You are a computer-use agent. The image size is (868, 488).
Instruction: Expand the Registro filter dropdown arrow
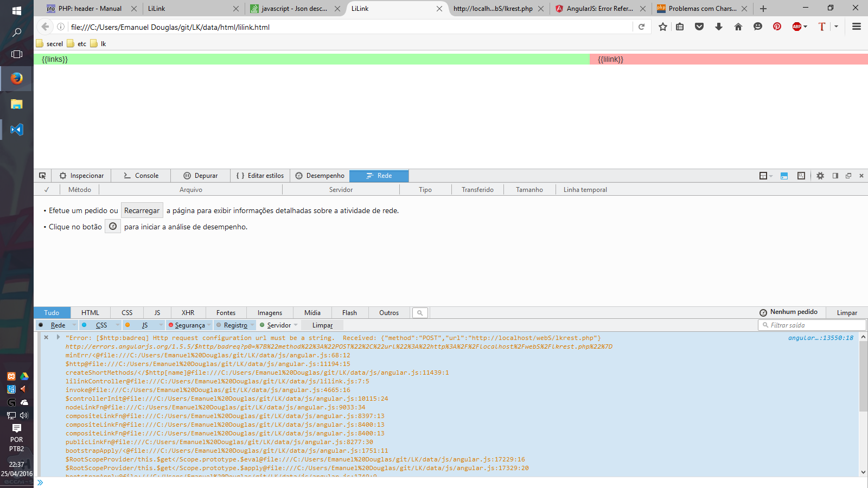tap(252, 325)
